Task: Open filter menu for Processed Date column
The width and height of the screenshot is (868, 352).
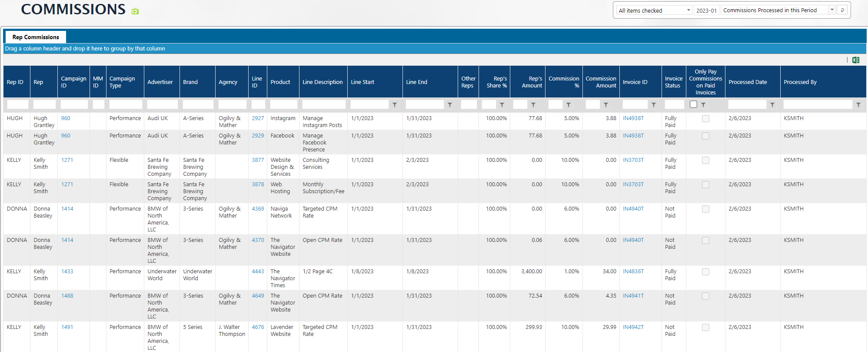Action: click(772, 105)
